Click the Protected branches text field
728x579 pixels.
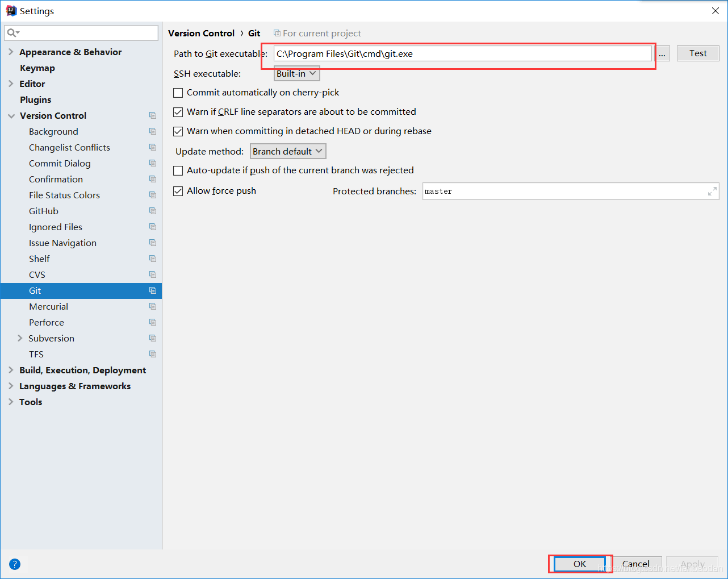[571, 191]
